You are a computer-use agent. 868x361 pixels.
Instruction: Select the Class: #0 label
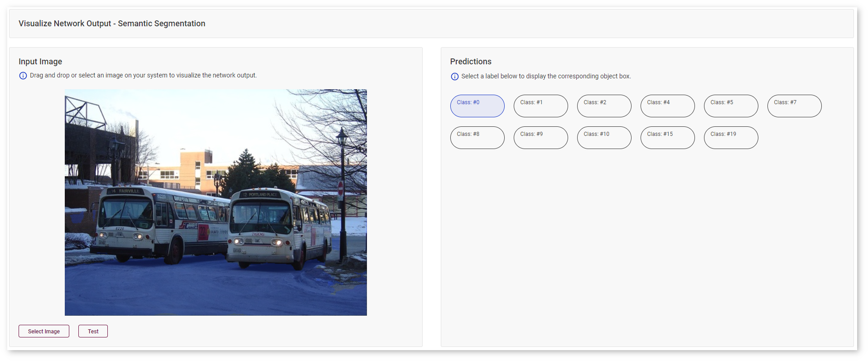[477, 106]
